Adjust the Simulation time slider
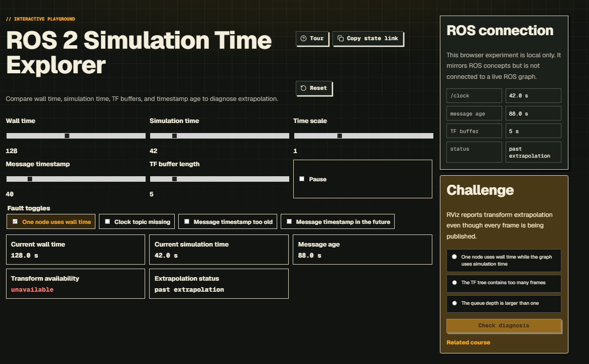The image size is (589, 364). point(219,136)
